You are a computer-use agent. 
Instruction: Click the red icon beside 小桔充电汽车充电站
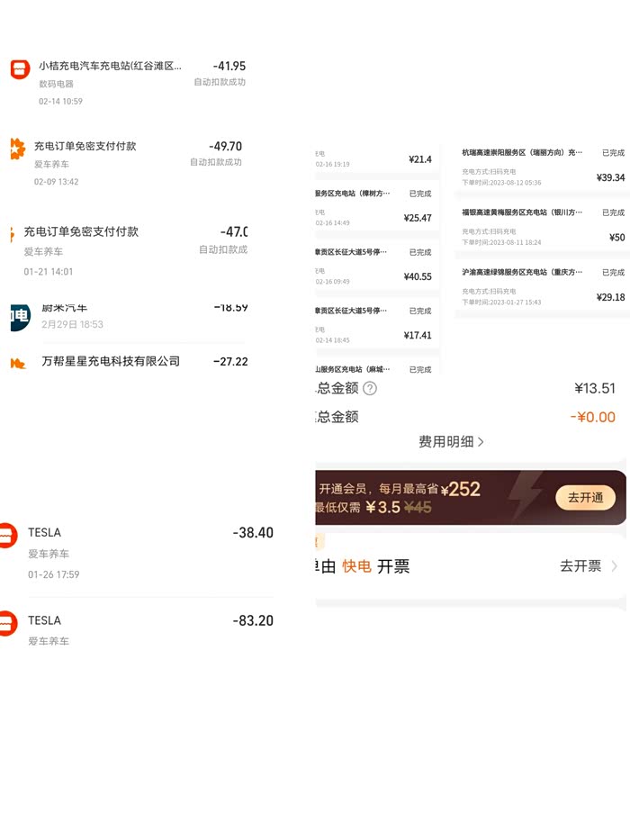[x=20, y=69]
